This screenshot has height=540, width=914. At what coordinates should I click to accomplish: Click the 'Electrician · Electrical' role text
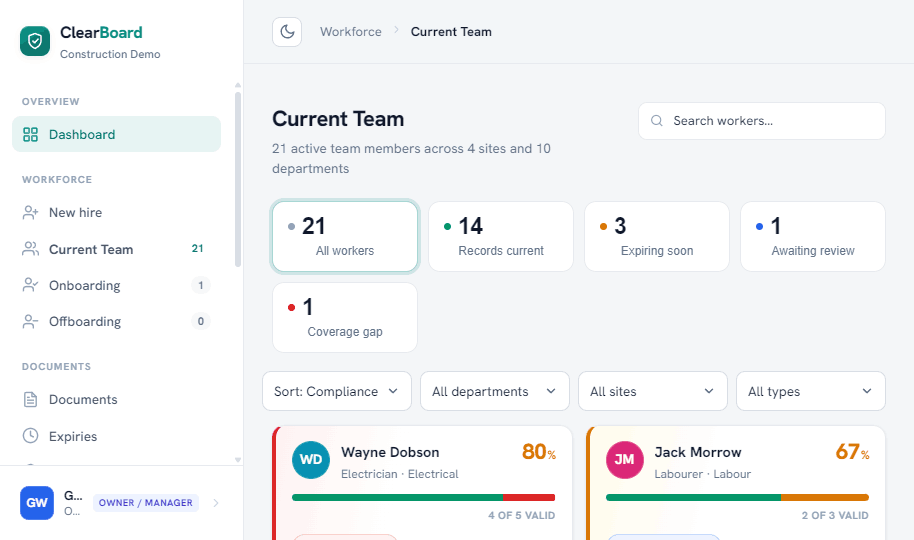coord(399,474)
